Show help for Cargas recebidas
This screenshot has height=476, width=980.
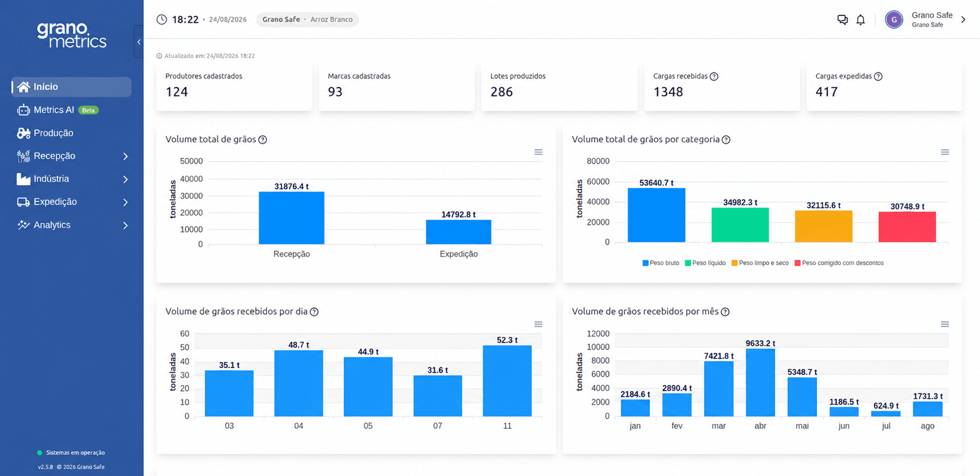(x=714, y=76)
